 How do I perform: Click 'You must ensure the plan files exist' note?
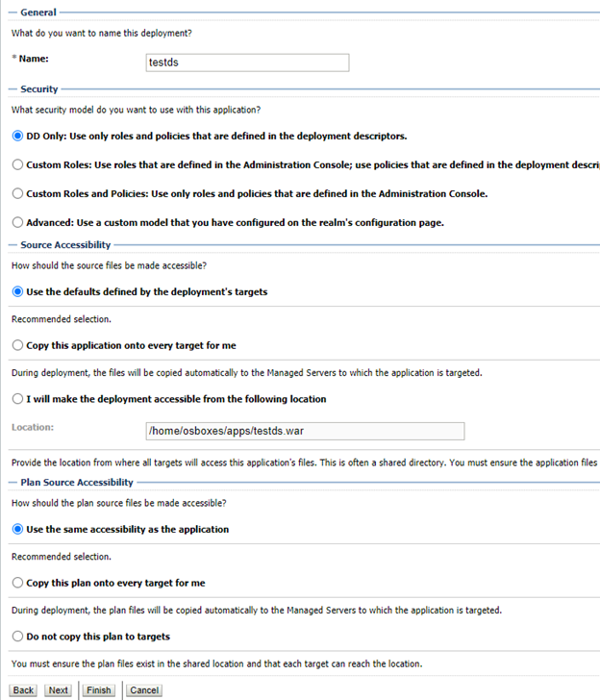click(217, 663)
